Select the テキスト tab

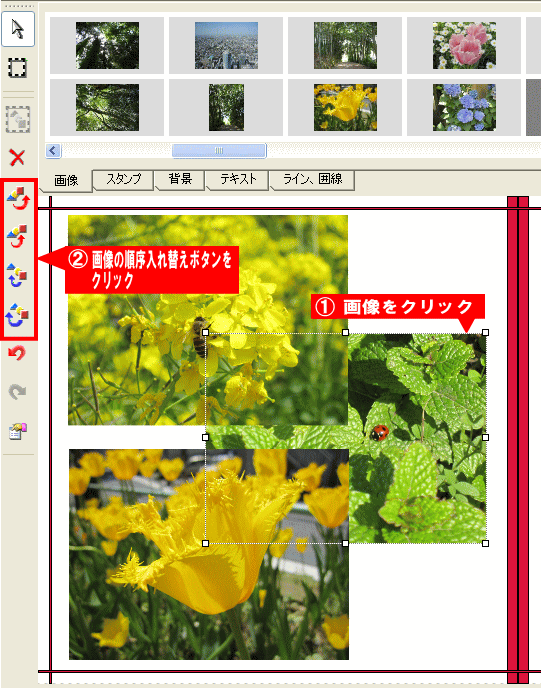point(238,179)
